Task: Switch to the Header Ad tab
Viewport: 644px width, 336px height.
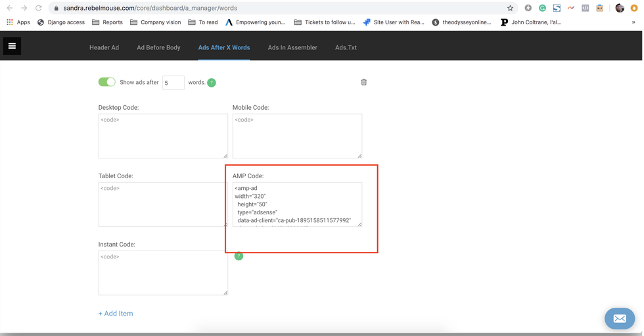Action: coord(104,47)
